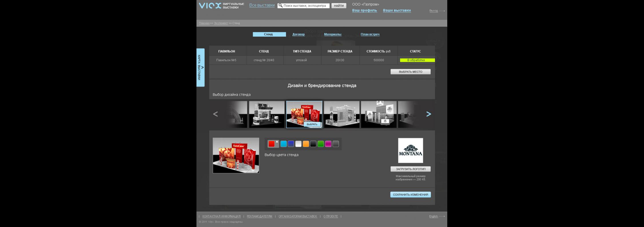This screenshot has width=644, height=227.
Task: Click the exhibition search input field
Action: pyautogui.click(x=306, y=6)
